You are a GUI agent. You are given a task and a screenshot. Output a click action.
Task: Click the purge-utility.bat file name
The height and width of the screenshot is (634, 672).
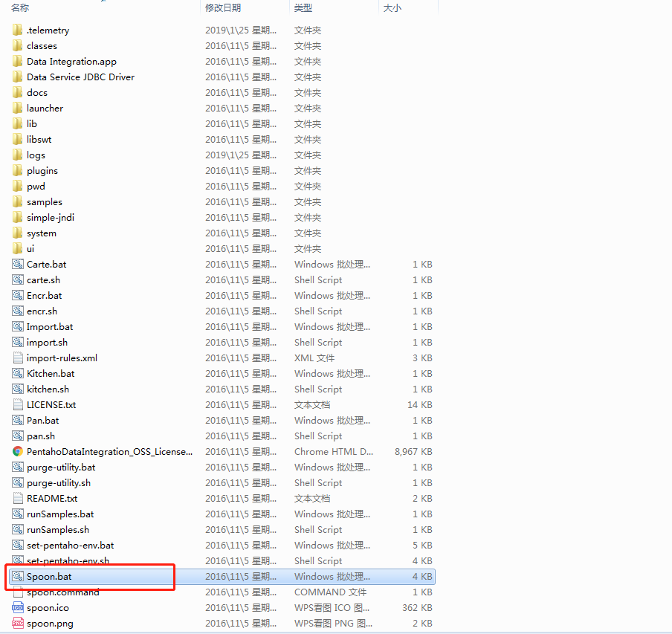pos(61,468)
